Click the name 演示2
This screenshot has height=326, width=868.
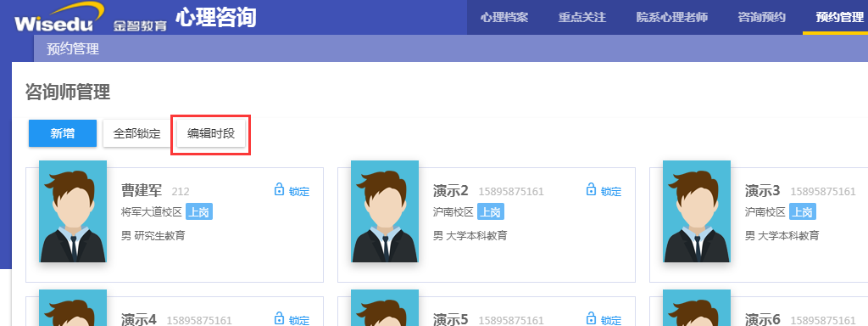click(x=451, y=191)
